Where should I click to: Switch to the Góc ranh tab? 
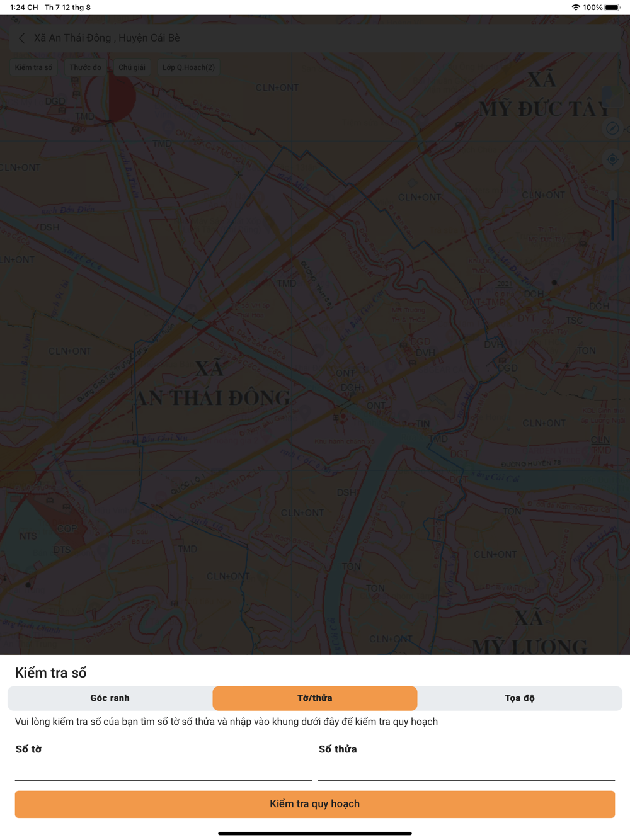click(x=110, y=698)
